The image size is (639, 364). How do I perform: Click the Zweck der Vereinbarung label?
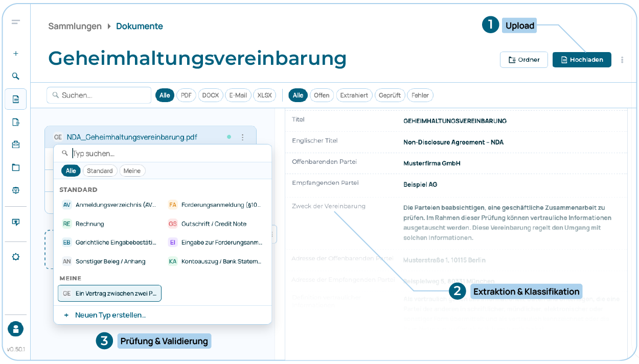(x=329, y=206)
